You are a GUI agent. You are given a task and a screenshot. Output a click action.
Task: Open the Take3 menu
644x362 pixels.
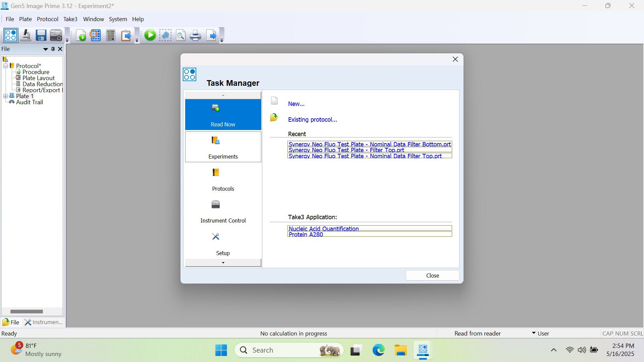click(x=70, y=19)
